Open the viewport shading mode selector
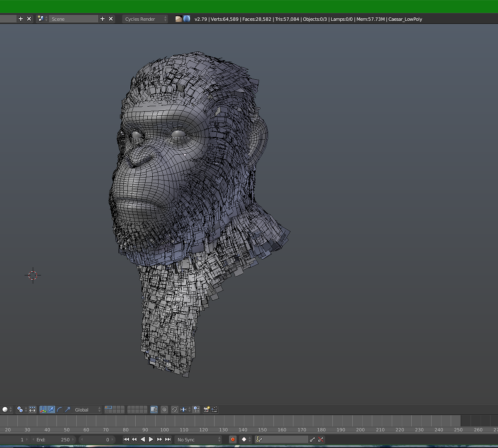 point(7,409)
